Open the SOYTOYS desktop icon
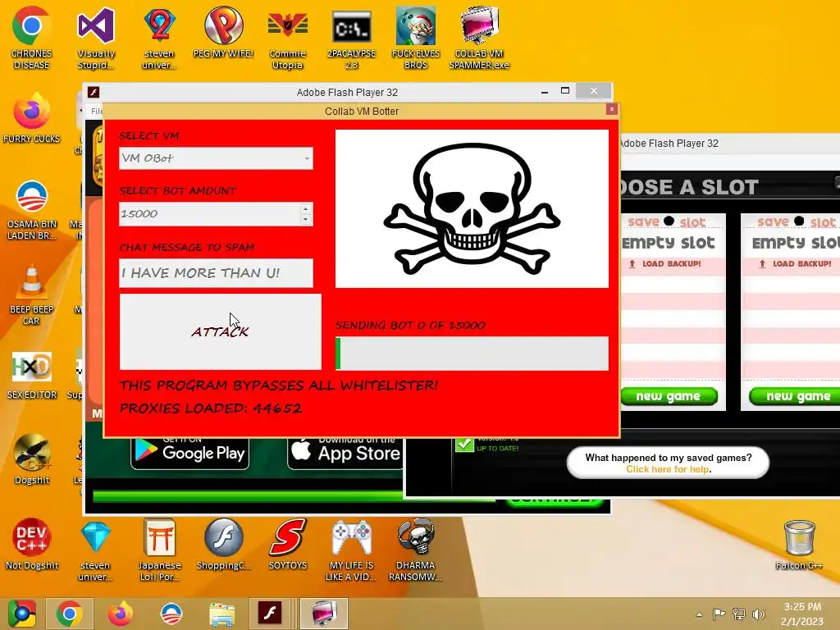This screenshot has width=840, height=630. tap(288, 545)
